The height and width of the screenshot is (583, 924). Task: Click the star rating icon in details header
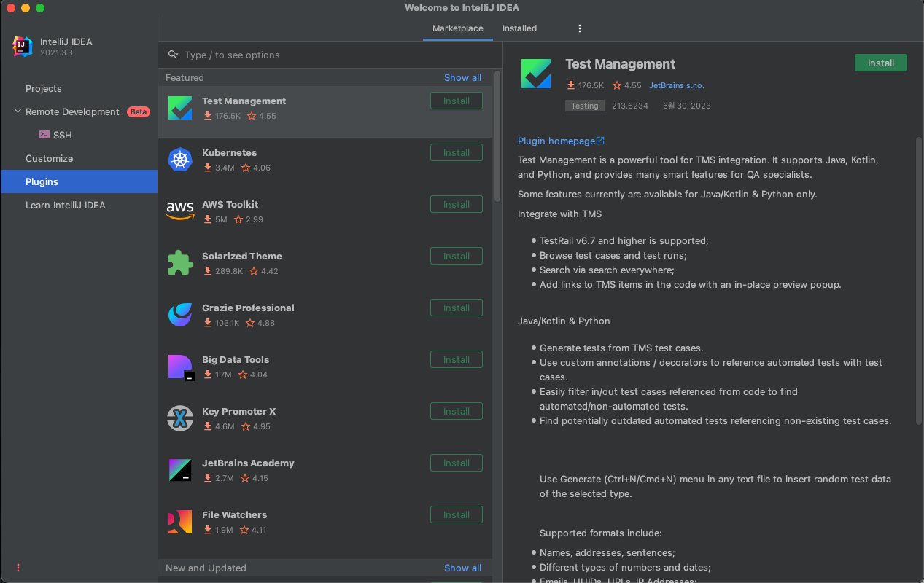click(617, 85)
